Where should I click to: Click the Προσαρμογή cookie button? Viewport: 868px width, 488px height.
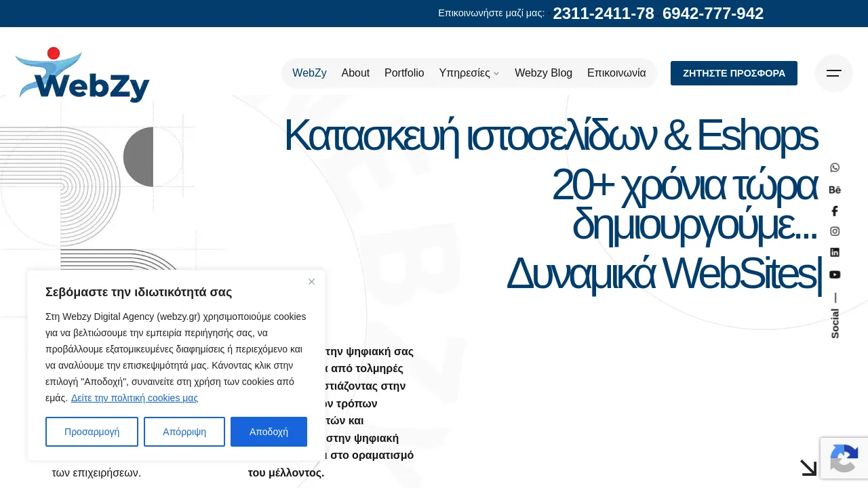(x=92, y=432)
